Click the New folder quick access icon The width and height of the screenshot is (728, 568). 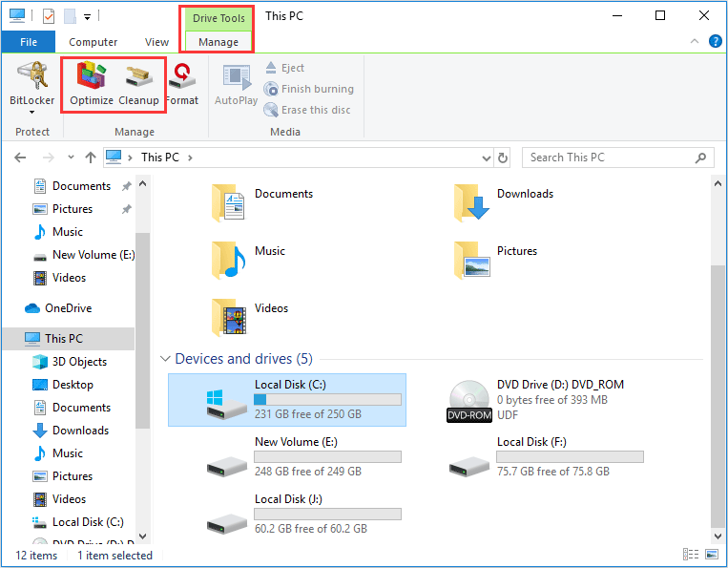click(70, 16)
